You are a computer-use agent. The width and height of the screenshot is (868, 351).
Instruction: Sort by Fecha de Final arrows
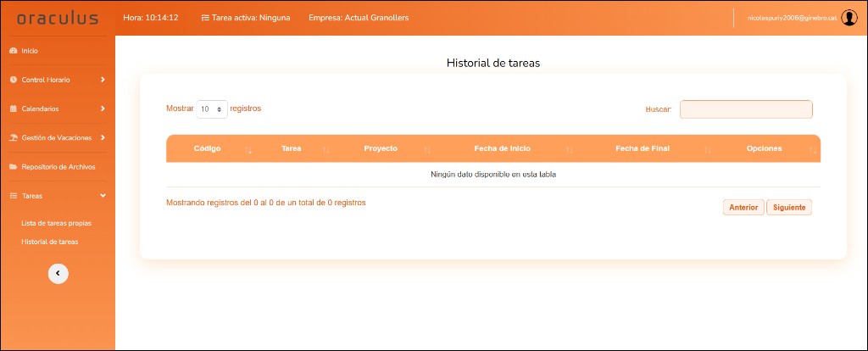pyautogui.click(x=708, y=150)
